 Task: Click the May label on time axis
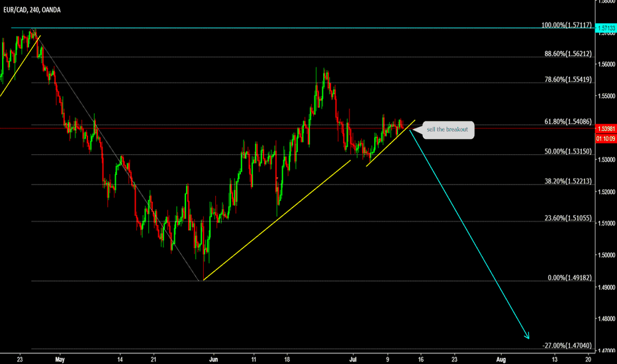pos(60,359)
